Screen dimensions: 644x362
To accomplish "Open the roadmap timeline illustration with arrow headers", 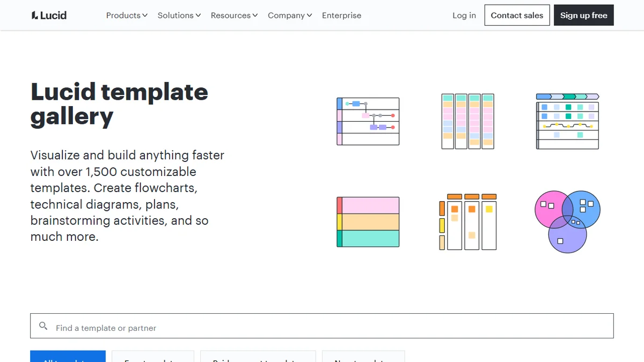I will [568, 121].
